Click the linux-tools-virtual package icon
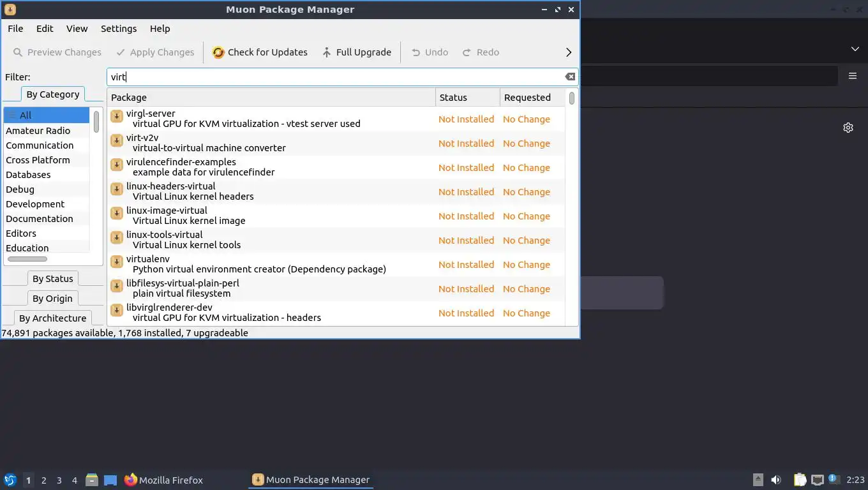Viewport: 868px width, 490px height. point(117,237)
